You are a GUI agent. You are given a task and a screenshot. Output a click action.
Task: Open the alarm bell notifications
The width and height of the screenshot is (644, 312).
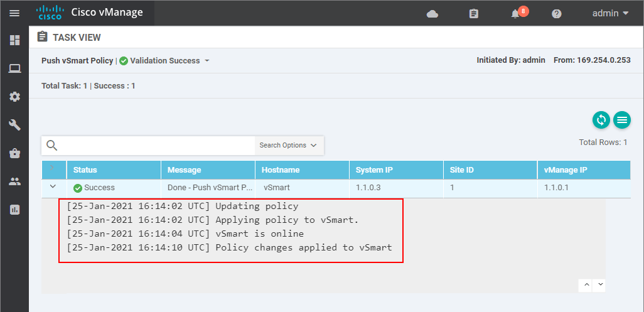[515, 14]
